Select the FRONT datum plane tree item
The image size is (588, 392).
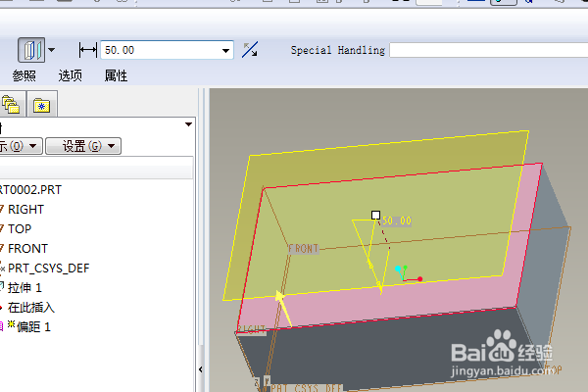pos(27,248)
